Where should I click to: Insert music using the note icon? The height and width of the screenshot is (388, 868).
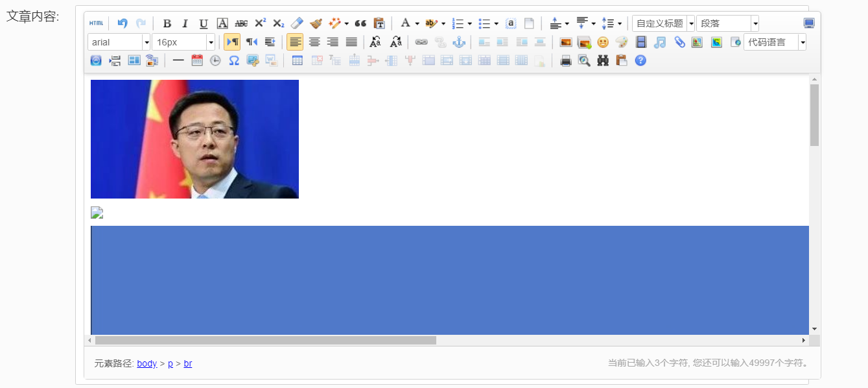pyautogui.click(x=660, y=42)
